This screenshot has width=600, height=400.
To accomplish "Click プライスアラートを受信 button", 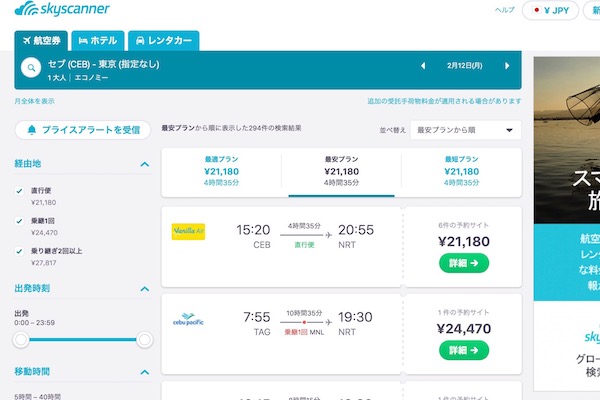I will tap(83, 130).
